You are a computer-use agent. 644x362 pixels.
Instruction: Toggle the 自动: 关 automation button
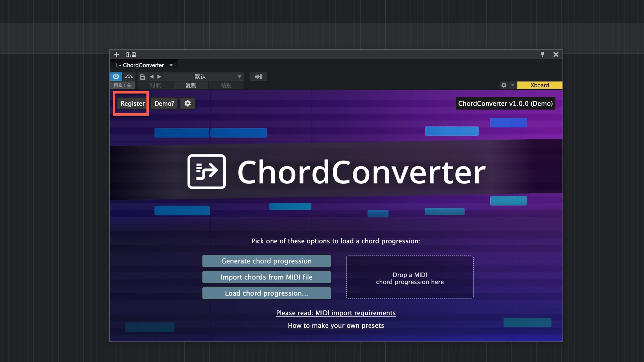(122, 85)
